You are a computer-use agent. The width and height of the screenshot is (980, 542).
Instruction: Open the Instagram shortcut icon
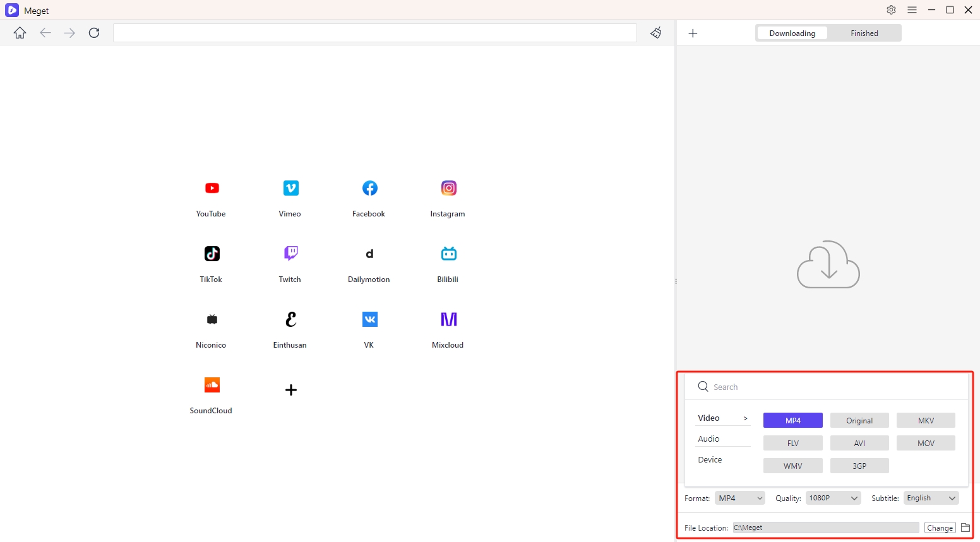(449, 188)
